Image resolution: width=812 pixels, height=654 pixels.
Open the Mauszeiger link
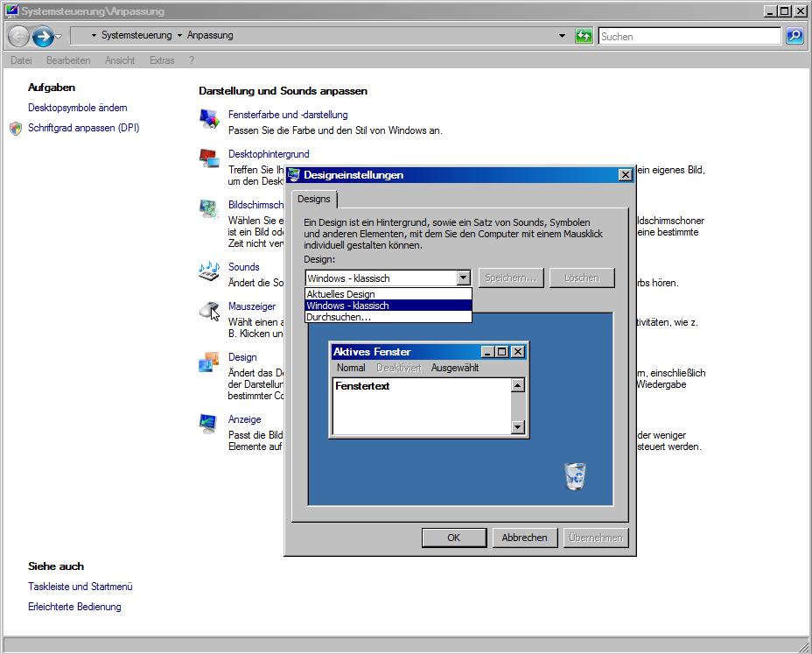[252, 306]
